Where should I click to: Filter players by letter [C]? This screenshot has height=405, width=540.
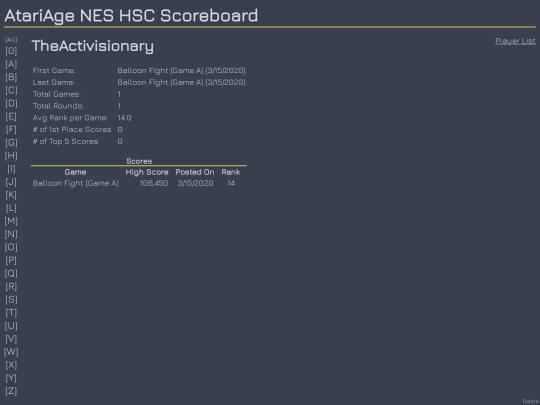click(x=11, y=90)
